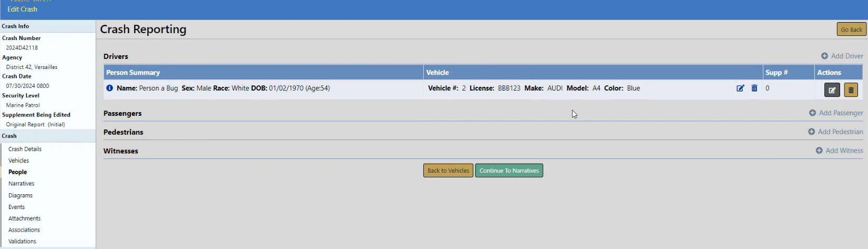Screen dimensions: 868x249
Task: Delete the vehicle using blue trash icon
Action: point(754,88)
